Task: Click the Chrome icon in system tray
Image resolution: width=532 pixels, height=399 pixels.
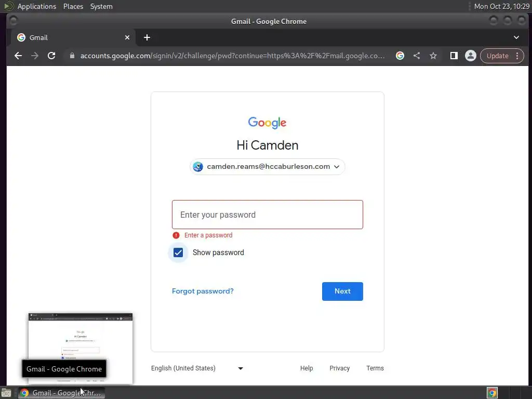Action: [x=492, y=393]
